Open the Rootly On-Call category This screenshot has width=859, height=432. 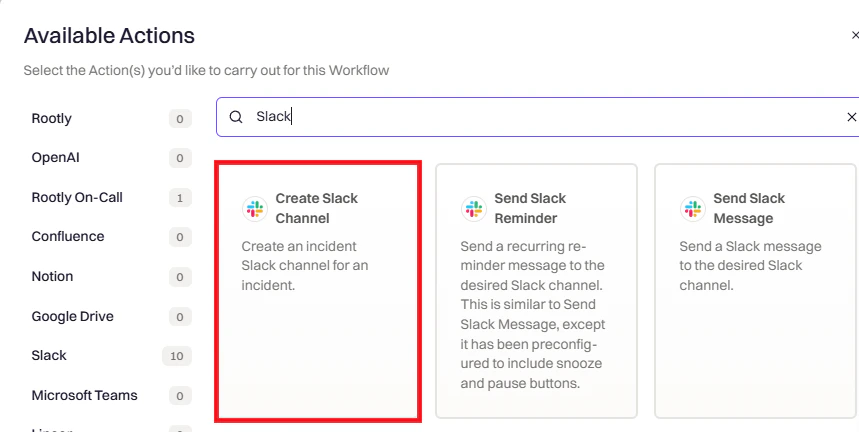pos(77,198)
